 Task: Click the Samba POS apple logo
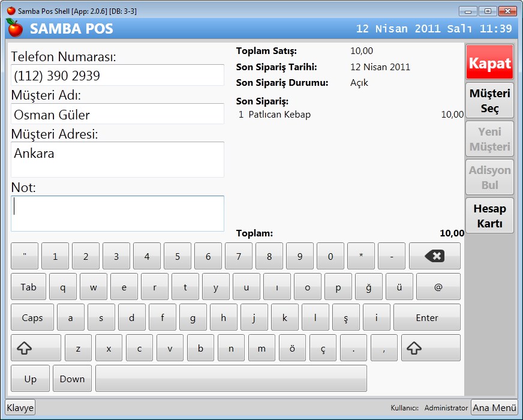coord(14,28)
